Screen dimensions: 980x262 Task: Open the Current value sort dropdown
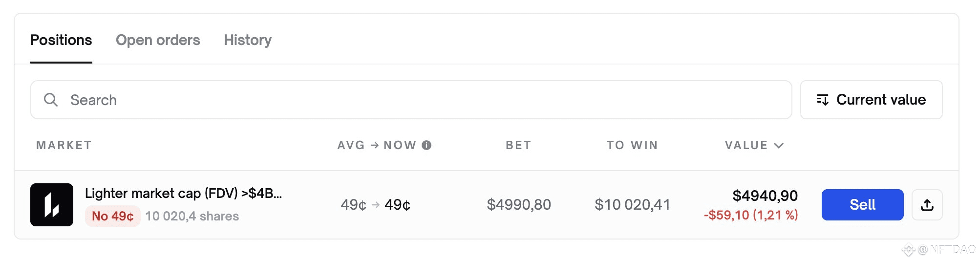pos(871,100)
